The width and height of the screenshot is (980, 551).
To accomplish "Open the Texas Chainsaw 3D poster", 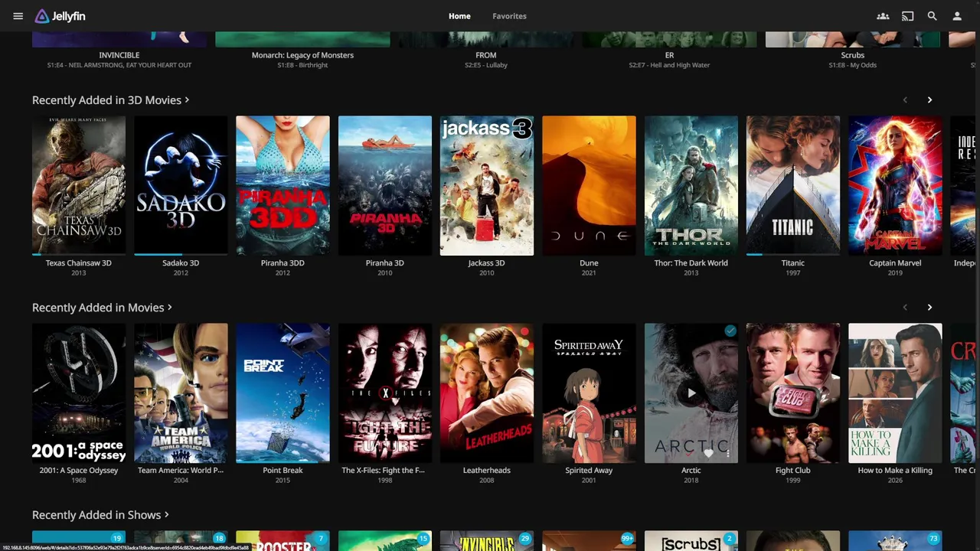I will coord(79,185).
